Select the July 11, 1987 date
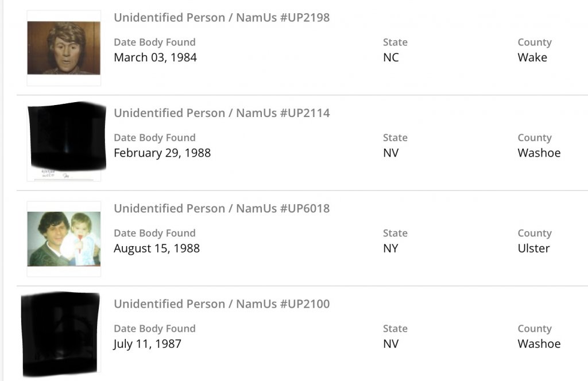Screen dimensions: 588x381 coord(148,344)
